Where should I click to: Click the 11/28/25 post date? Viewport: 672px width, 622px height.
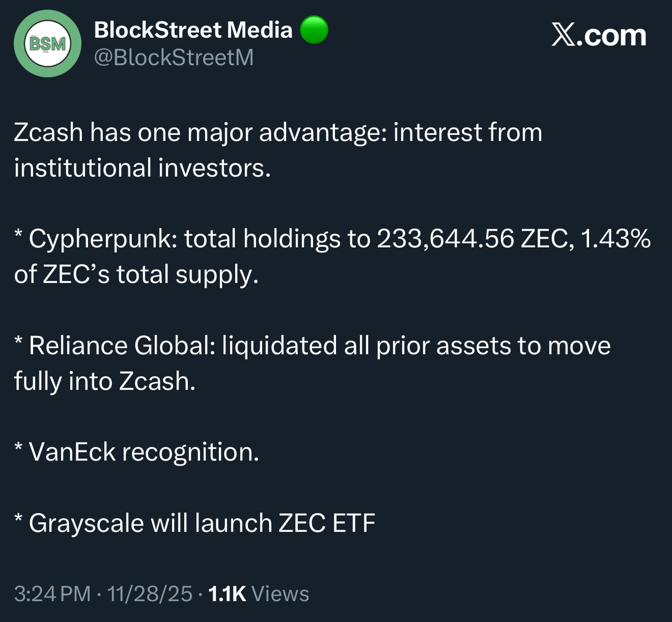pyautogui.click(x=150, y=594)
